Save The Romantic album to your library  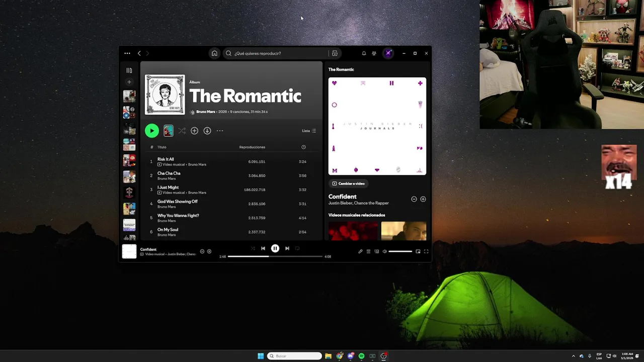tap(194, 131)
